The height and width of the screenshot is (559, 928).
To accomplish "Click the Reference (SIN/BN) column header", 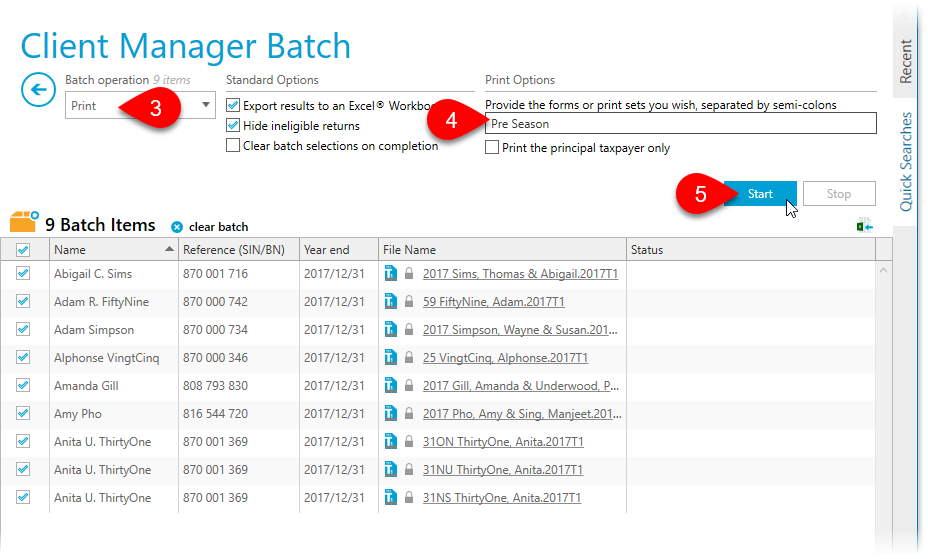I will 239,250.
